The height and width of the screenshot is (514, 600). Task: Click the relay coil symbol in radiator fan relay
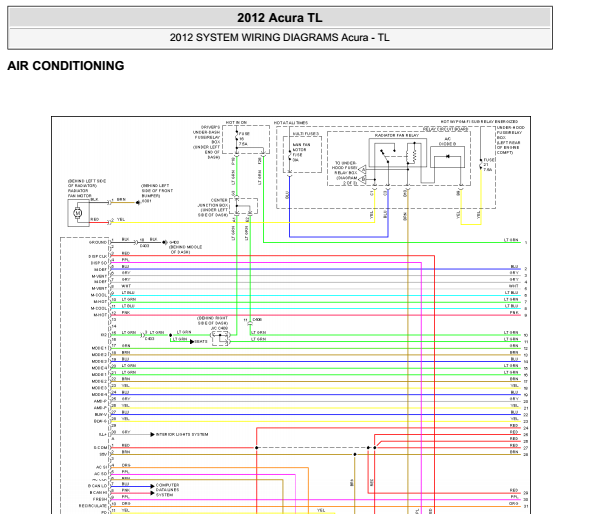pyautogui.click(x=413, y=155)
